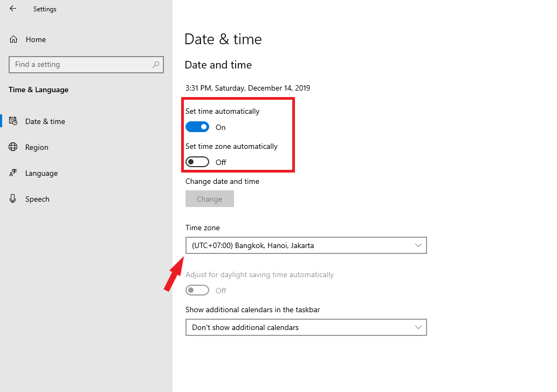Enable Set time zone automatically

pos(197,162)
